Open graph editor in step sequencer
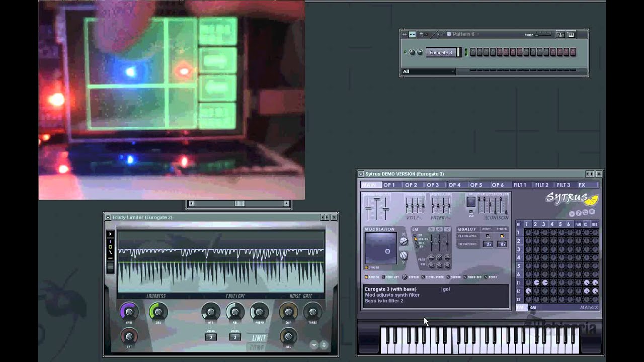 (560, 34)
